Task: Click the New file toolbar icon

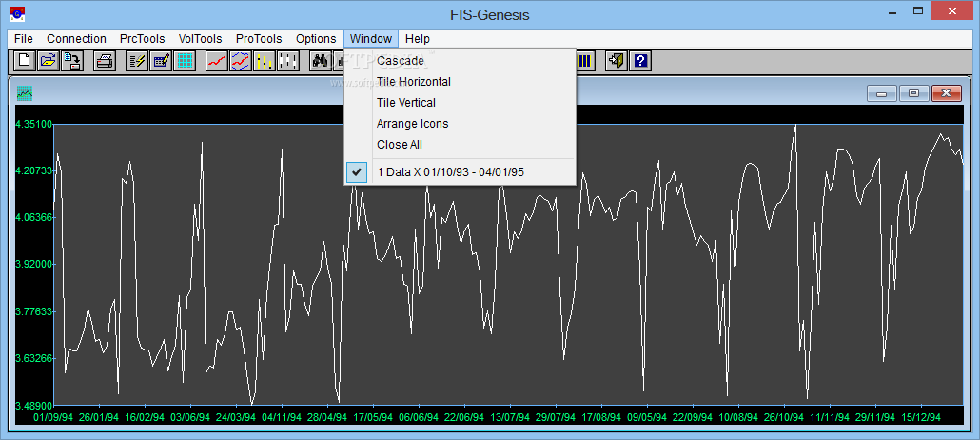Action: 25,61
